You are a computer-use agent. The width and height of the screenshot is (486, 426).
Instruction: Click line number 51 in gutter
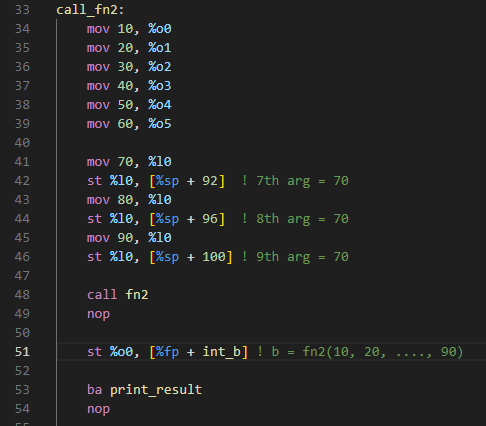pyautogui.click(x=22, y=352)
